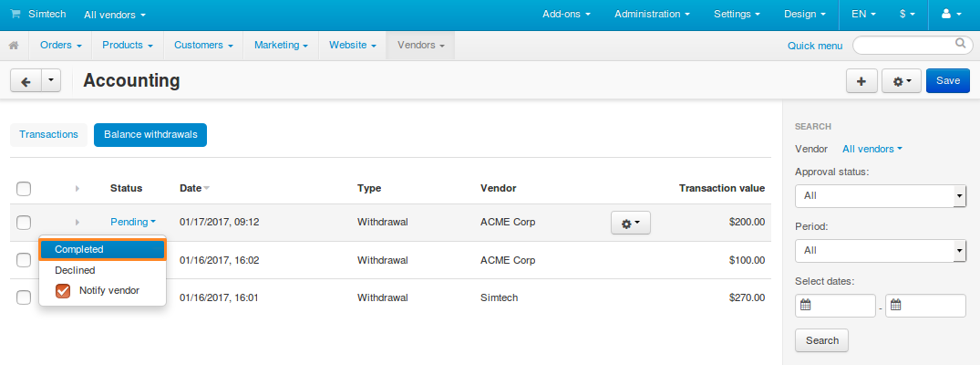980x365 pixels.
Task: Open the Design menu
Action: (x=805, y=15)
